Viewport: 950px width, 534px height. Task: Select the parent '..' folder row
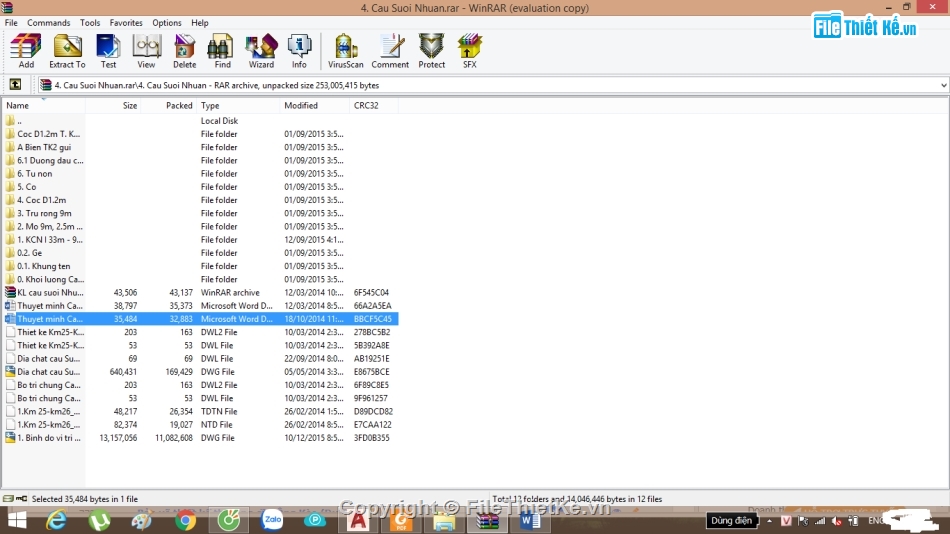(201, 121)
